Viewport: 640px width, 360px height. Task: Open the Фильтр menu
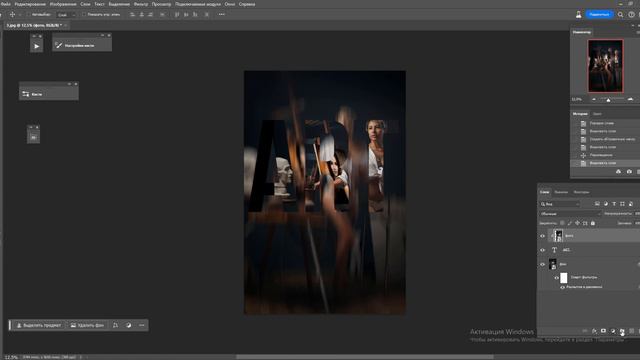coord(141,4)
